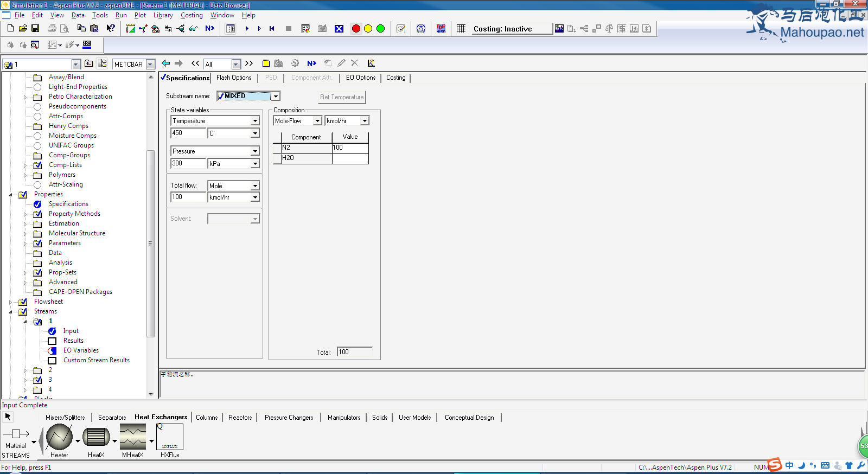Viewport: 868px width, 474px height.
Task: Click the red circle indicator
Action: click(x=356, y=29)
